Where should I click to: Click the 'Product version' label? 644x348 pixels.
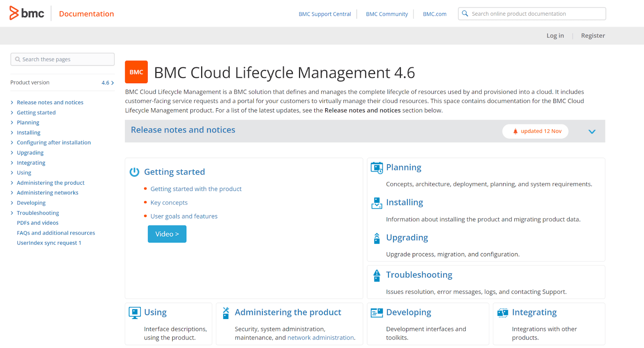[30, 82]
